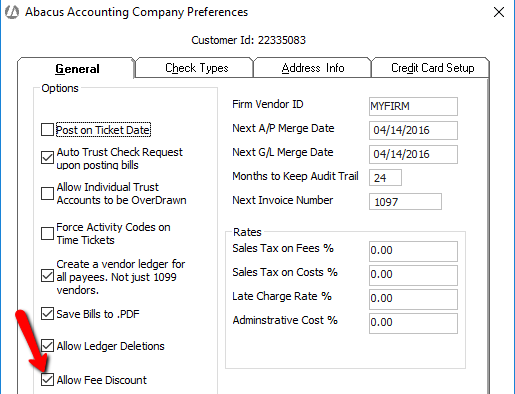The height and width of the screenshot is (394, 515).
Task: Click the Adminstrative Cost % field
Action: click(413, 323)
